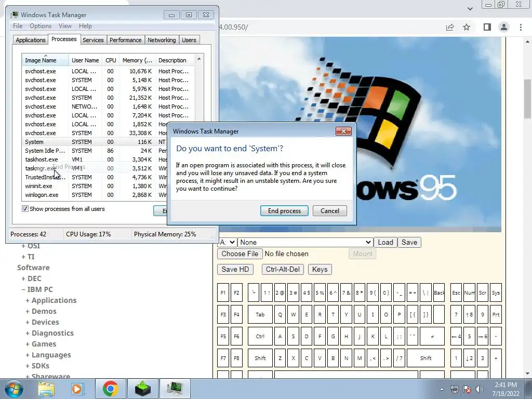Open the A: drive dropdown
The width and height of the screenshot is (532, 399).
(x=227, y=242)
